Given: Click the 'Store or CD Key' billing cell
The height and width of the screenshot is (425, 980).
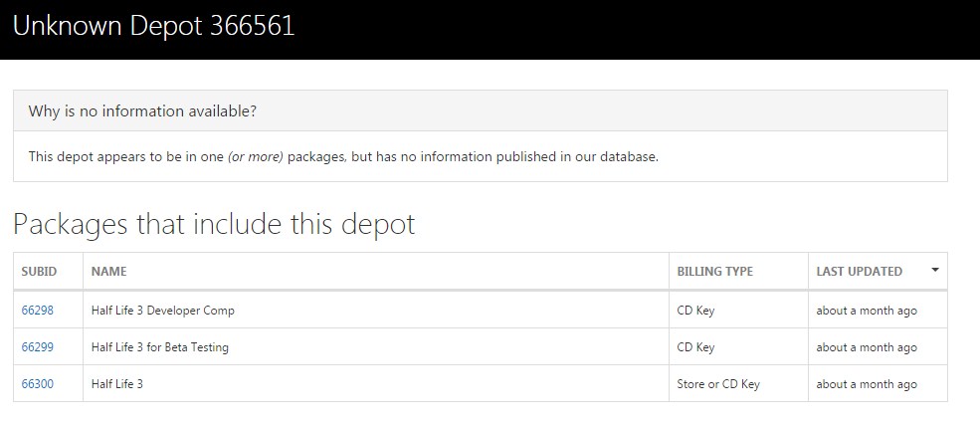Looking at the screenshot, I should pyautogui.click(x=718, y=384).
